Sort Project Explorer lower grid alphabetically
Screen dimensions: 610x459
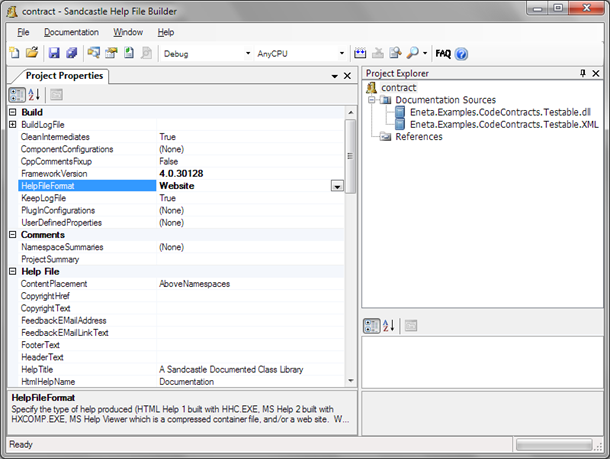pos(389,326)
